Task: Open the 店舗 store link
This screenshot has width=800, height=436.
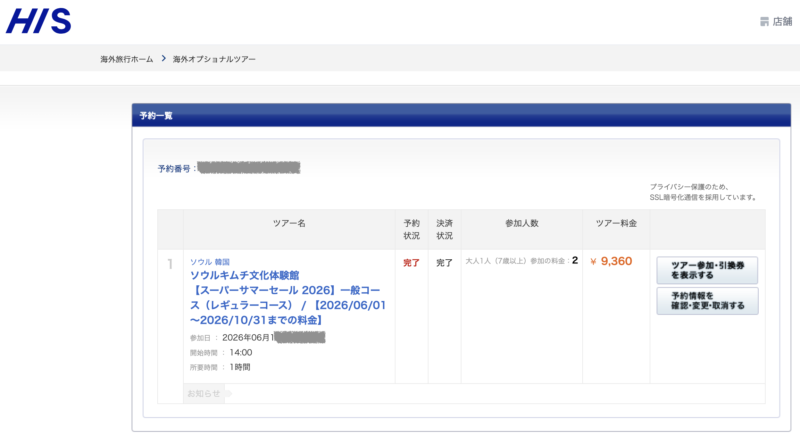Action: pyautogui.click(x=782, y=21)
